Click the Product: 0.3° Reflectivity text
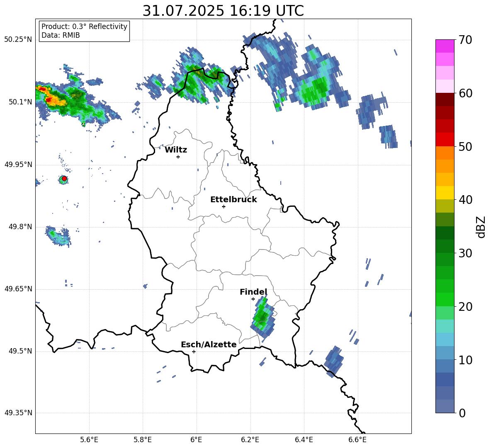Image resolution: width=491 pixels, height=448 pixels. [x=84, y=26]
